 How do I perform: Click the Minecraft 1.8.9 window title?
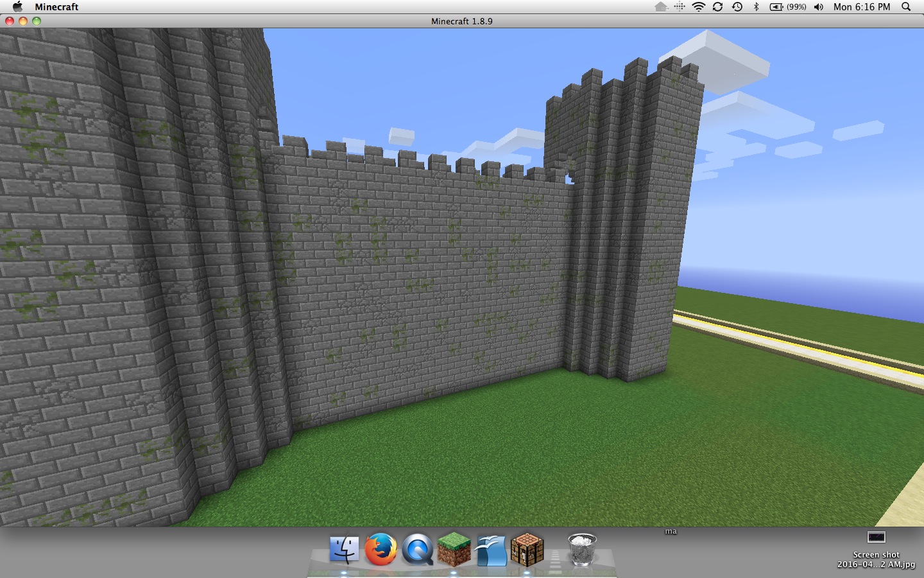[462, 21]
